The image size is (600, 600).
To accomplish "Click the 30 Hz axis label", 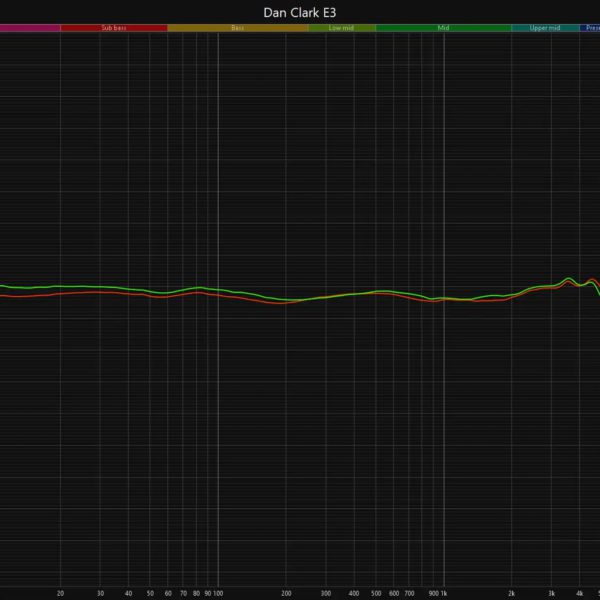I will [x=100, y=593].
